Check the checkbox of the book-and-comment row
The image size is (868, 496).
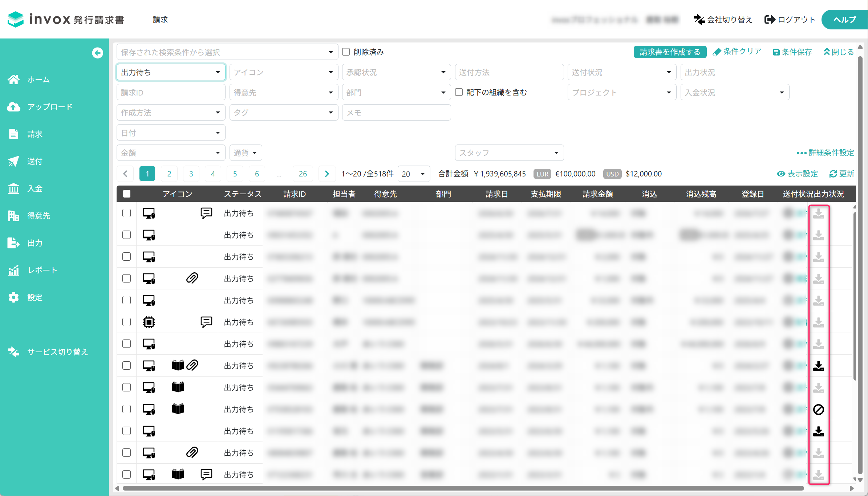127,475
